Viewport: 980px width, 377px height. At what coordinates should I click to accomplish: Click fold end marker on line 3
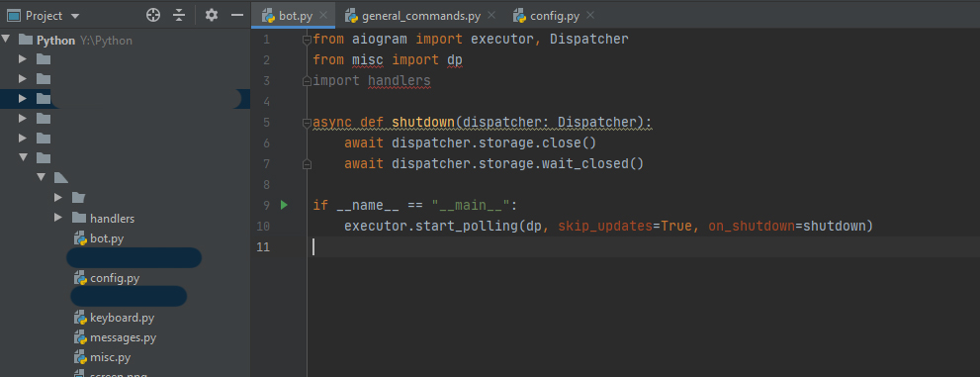point(307,81)
